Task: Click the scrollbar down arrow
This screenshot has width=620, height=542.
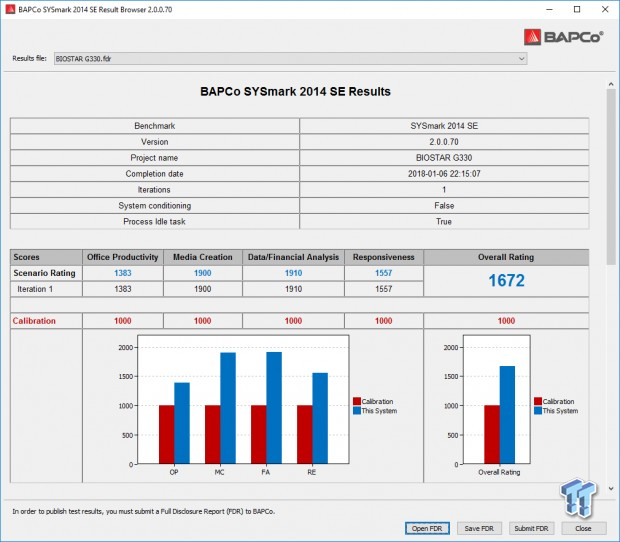Action: (x=611, y=489)
